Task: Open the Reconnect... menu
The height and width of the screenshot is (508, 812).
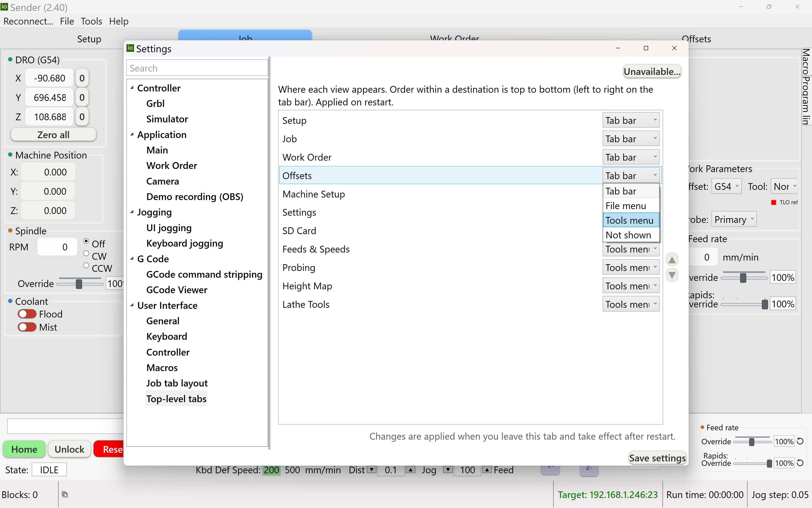Action: pyautogui.click(x=29, y=21)
